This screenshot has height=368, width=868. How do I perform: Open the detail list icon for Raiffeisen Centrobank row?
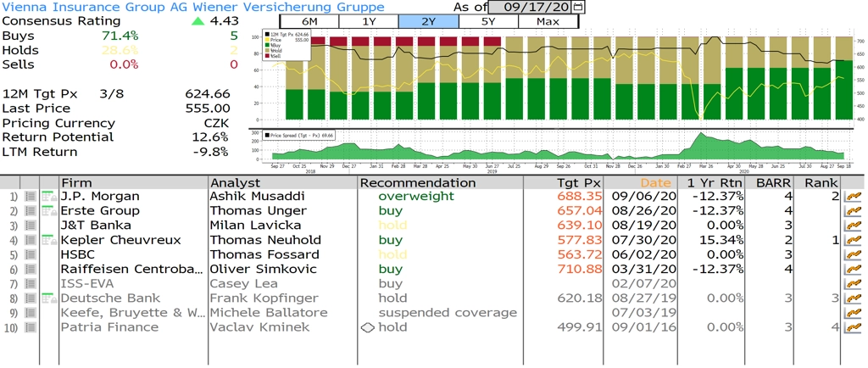tap(31, 269)
